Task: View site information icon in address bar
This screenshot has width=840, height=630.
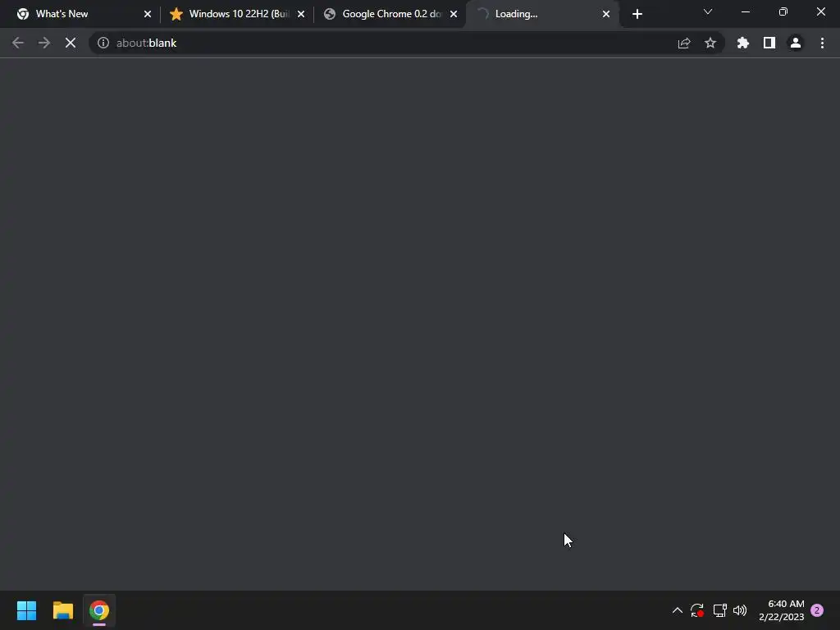Action: (x=103, y=43)
